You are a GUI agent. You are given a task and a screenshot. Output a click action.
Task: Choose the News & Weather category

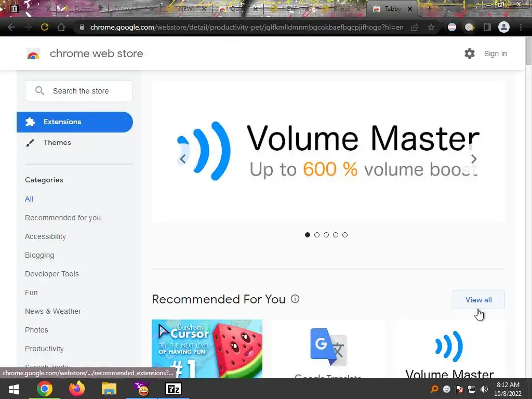pos(53,311)
